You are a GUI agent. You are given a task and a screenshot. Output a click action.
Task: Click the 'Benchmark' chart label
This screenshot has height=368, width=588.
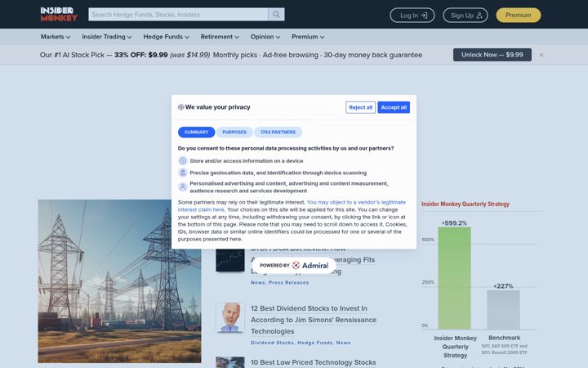coord(504,338)
